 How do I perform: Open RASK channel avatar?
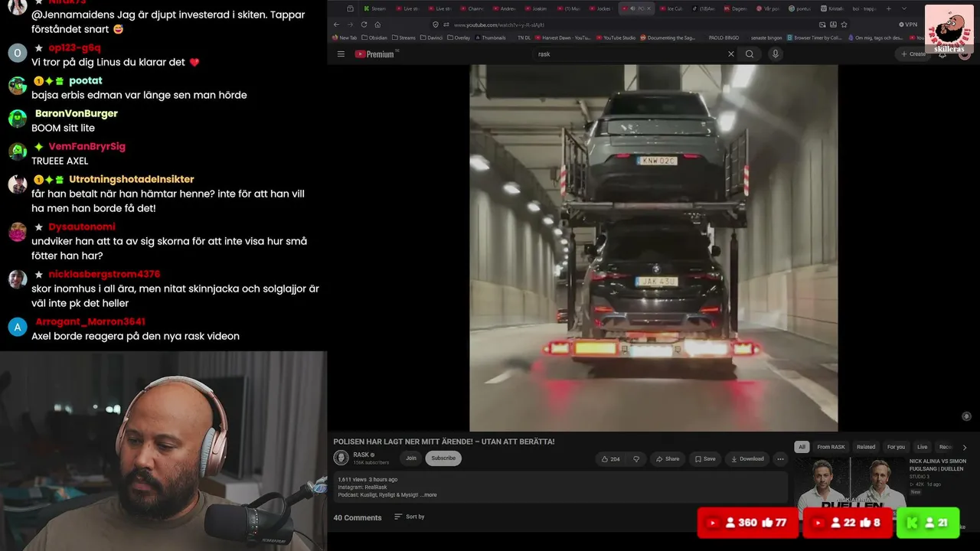pyautogui.click(x=341, y=458)
